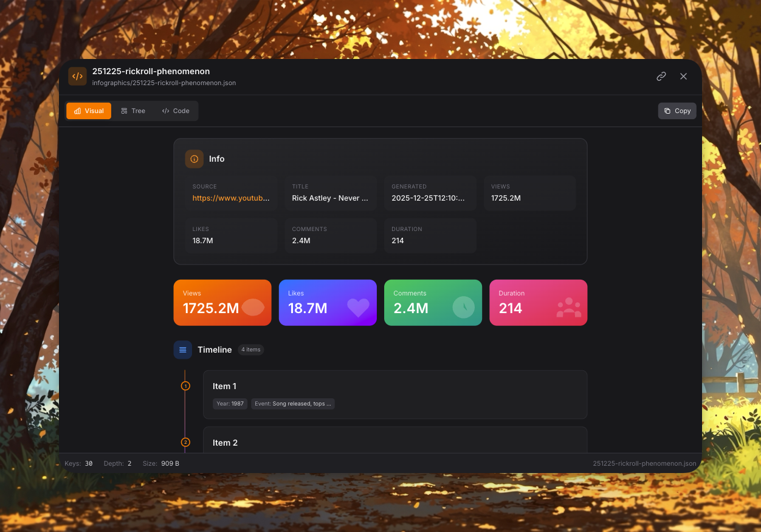Screen dimensions: 761x532
Task: Open the YouTube source link
Action: point(231,198)
